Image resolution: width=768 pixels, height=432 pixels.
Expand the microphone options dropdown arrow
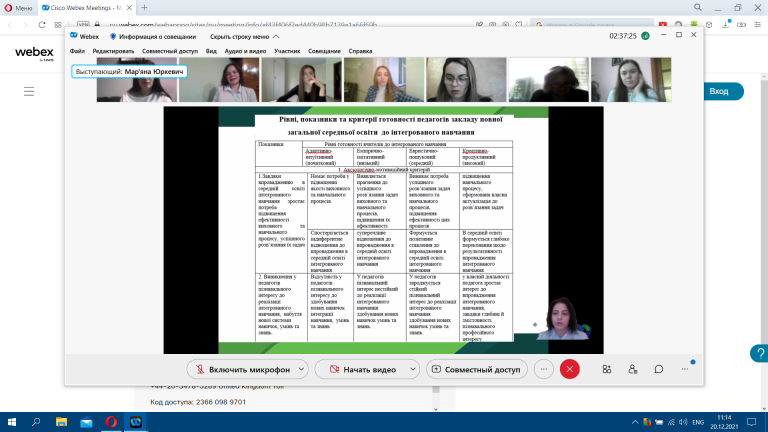click(302, 369)
